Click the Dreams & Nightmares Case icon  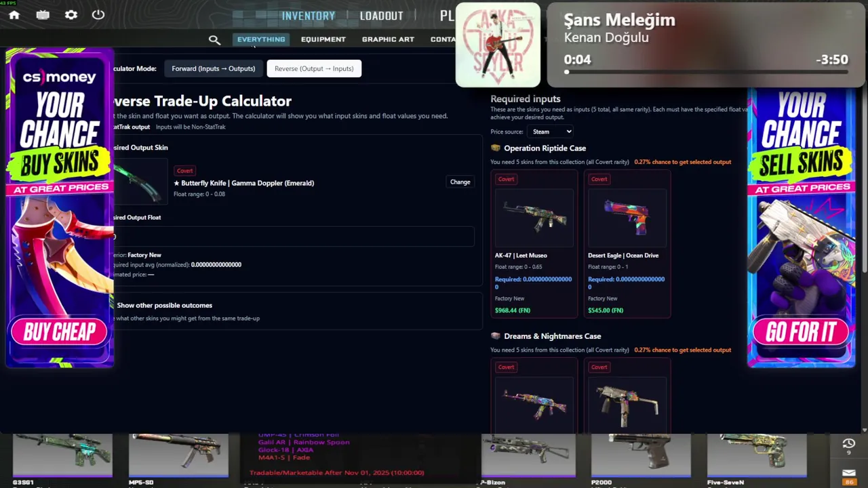tap(496, 336)
